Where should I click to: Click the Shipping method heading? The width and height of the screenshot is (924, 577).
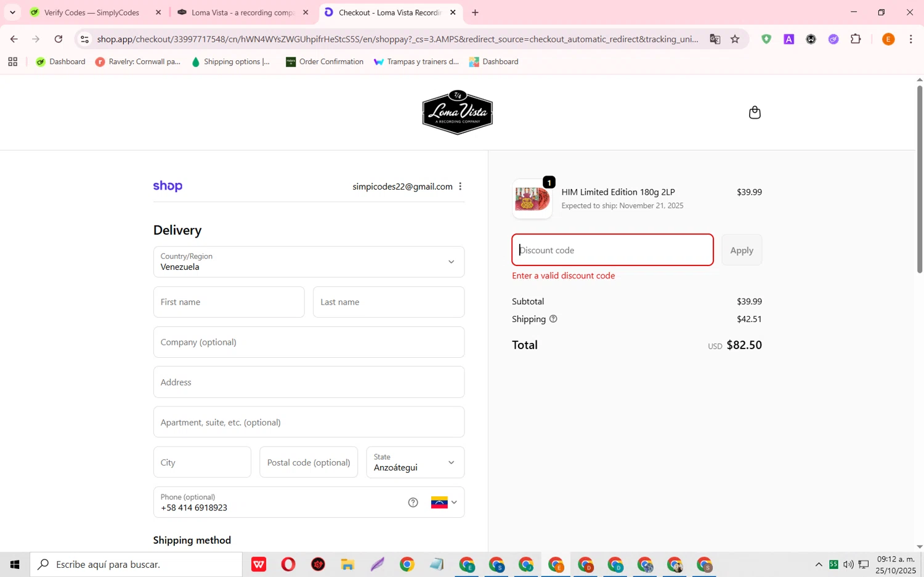coord(192,540)
